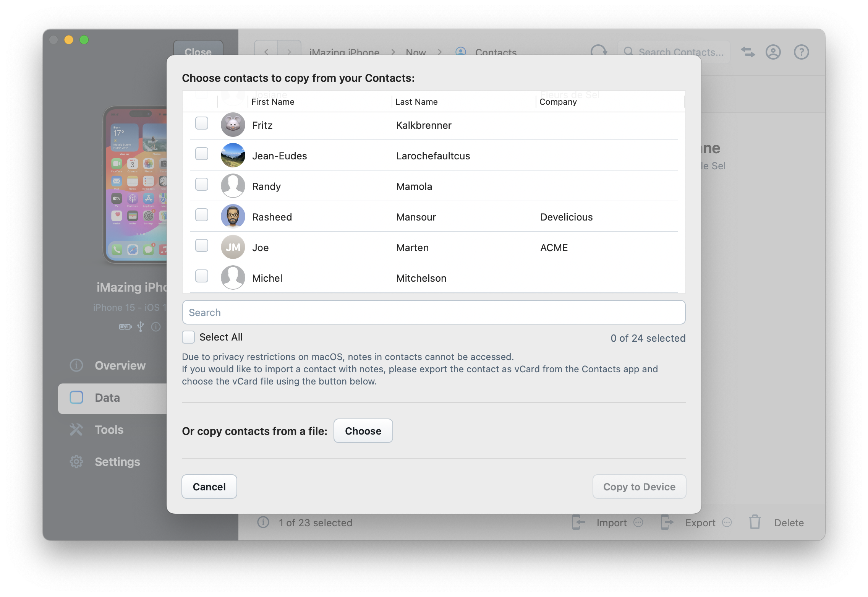Screen dimensions: 868x597
Task: Open the account profile icon
Action: click(x=773, y=52)
